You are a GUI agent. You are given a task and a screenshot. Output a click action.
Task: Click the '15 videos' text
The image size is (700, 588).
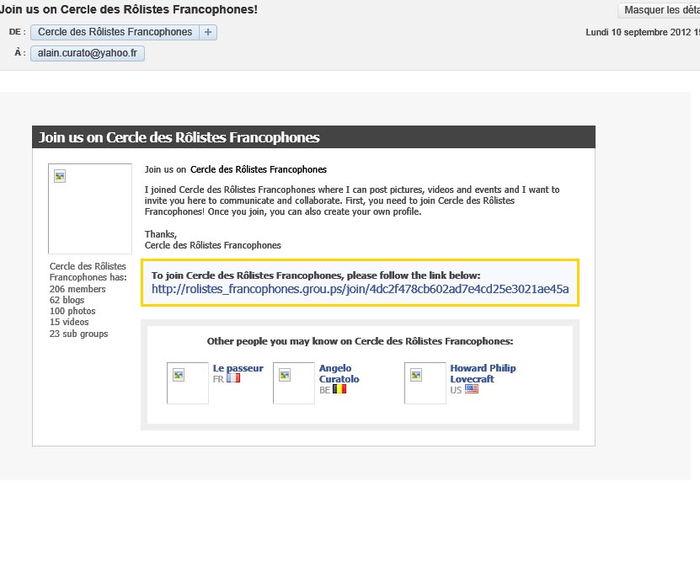[x=69, y=322]
